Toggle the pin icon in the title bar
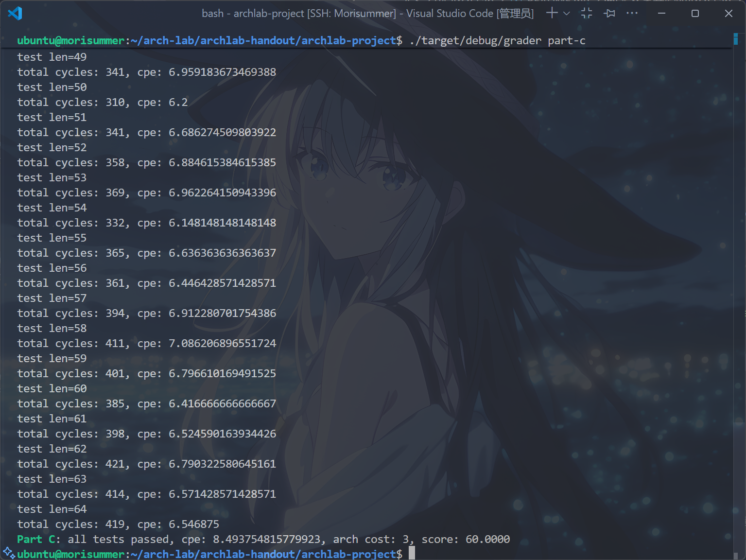 [x=609, y=13]
